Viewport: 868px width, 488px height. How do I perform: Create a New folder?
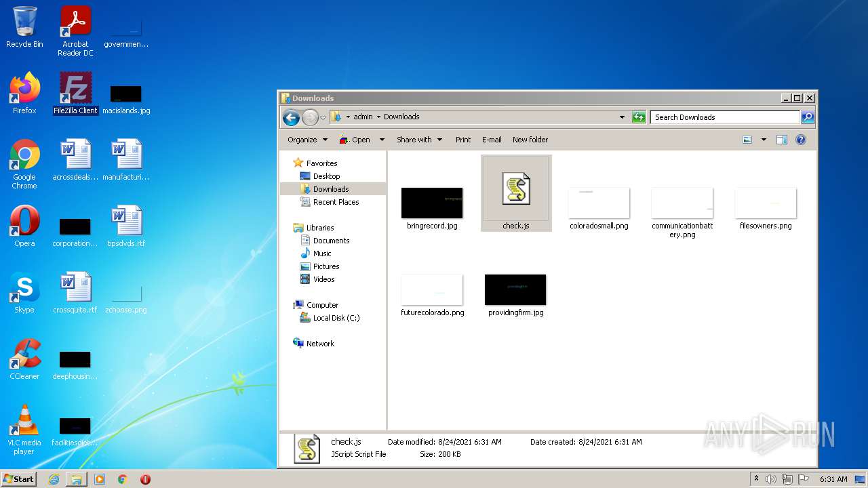530,140
